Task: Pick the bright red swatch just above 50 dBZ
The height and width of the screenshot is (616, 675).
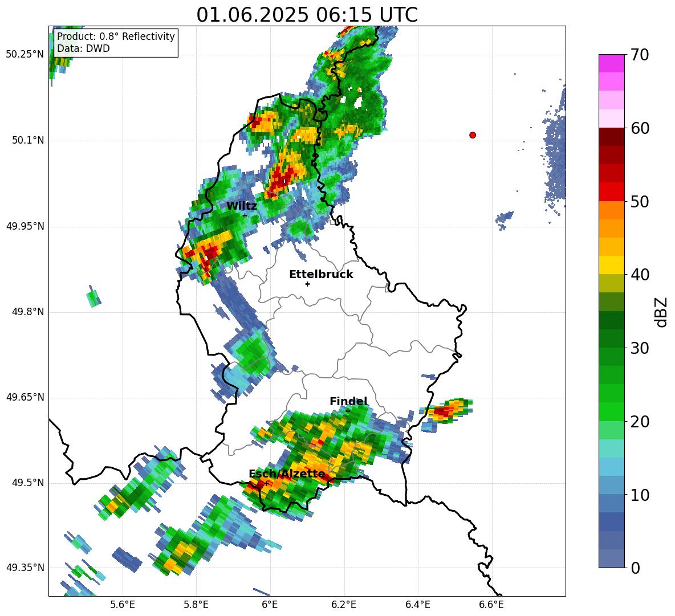Action: [x=611, y=192]
